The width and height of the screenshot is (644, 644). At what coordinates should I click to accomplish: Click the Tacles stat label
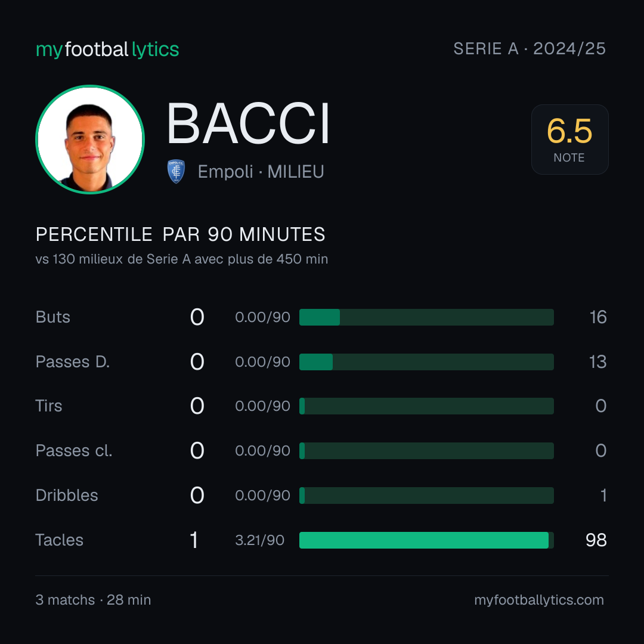(59, 540)
